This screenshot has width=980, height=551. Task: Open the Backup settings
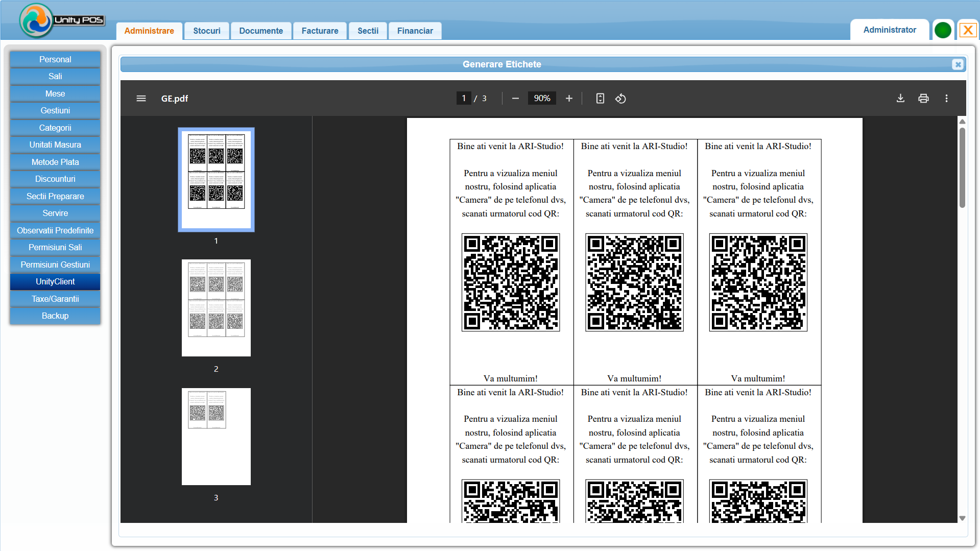55,316
